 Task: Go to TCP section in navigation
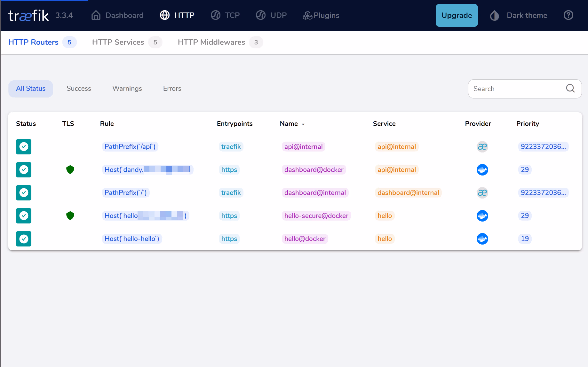pyautogui.click(x=225, y=15)
